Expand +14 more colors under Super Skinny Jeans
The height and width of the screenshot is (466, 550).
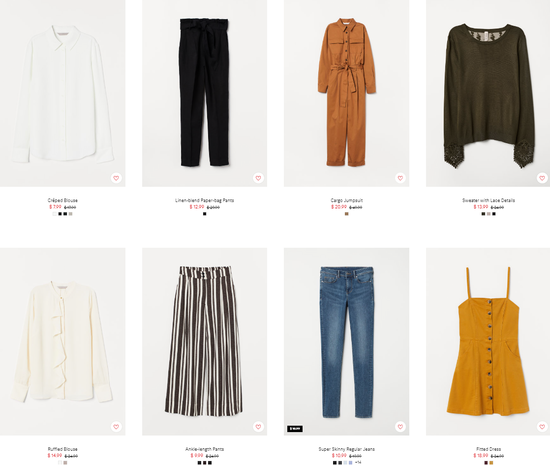pos(358,463)
